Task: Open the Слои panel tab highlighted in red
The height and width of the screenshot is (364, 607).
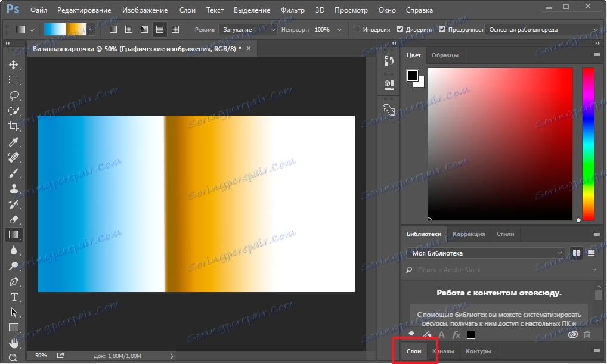Action: coord(413,351)
